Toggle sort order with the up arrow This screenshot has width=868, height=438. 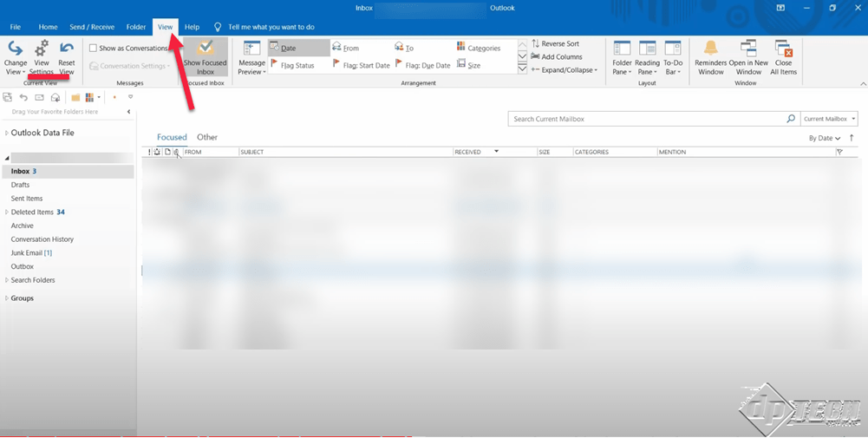pos(852,138)
